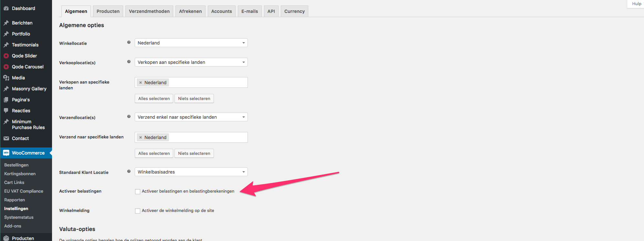Open the Verzendlocatie(s) dropdown

pos(191,117)
